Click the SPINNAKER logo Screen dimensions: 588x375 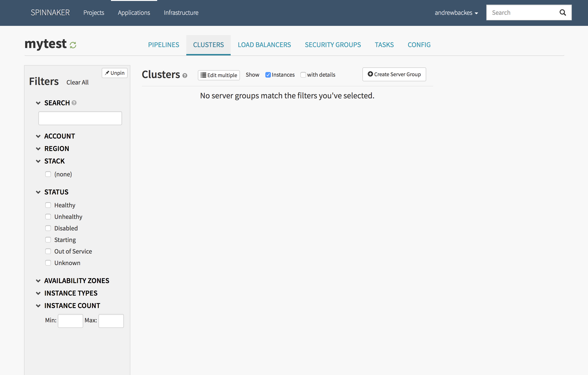click(x=50, y=13)
